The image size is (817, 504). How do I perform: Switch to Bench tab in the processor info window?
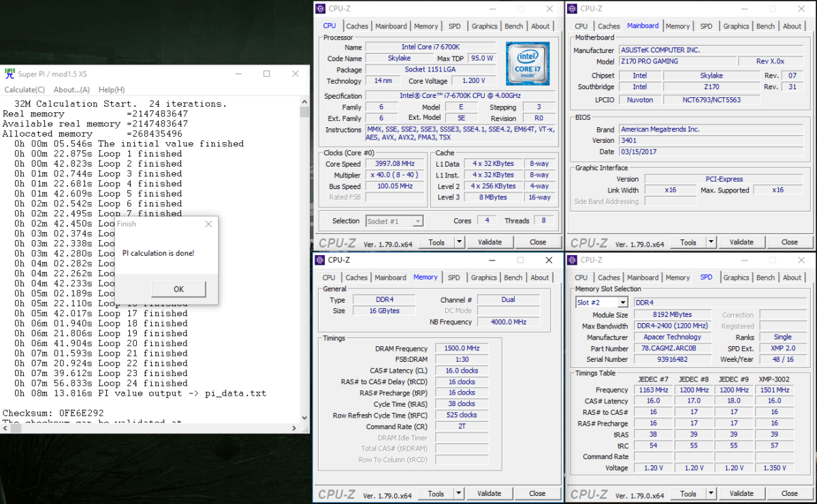pos(514,27)
